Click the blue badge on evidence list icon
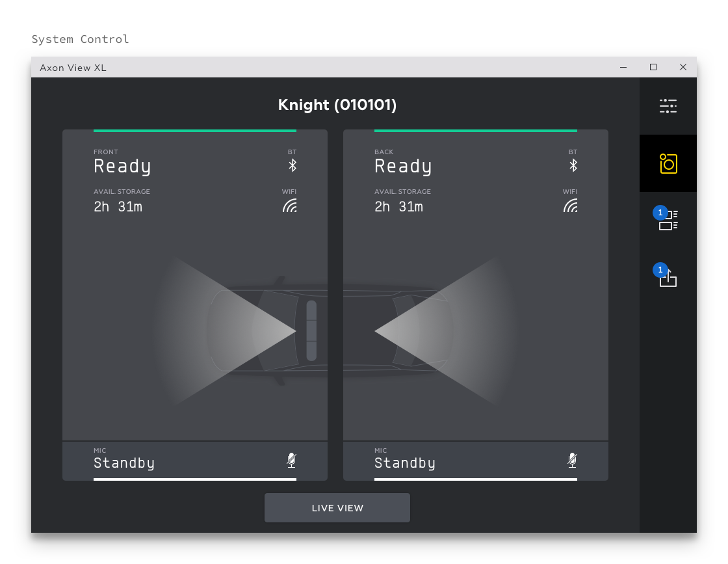Image resolution: width=728 pixels, height=564 pixels. 660,213
